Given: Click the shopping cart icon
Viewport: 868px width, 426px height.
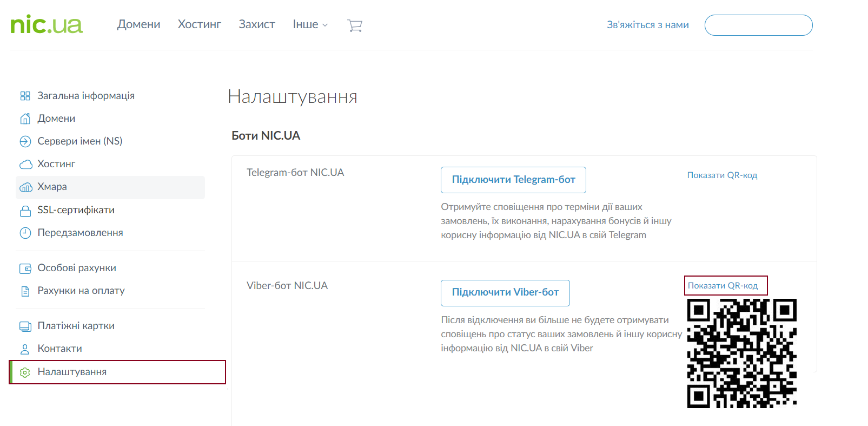Looking at the screenshot, I should pos(354,25).
